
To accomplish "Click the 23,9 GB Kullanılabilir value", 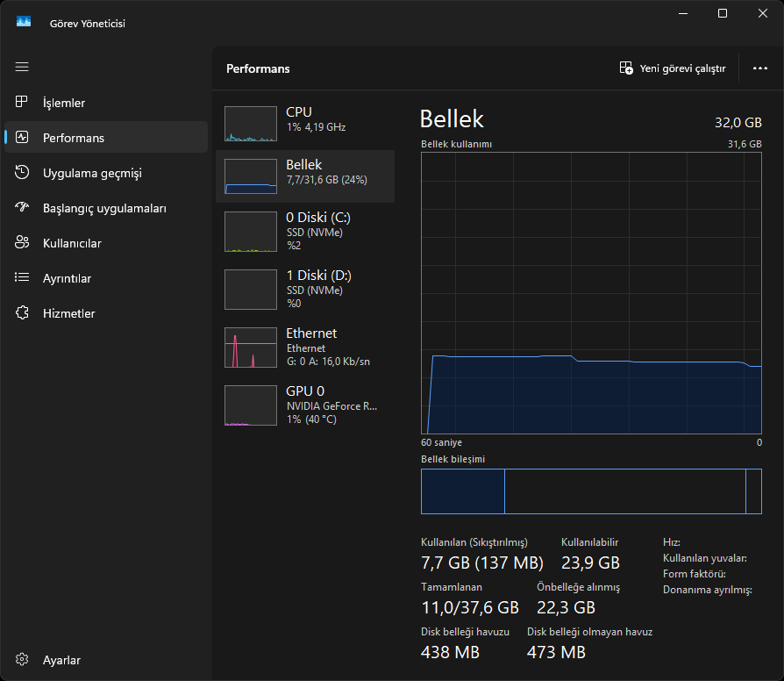I will coord(590,563).
